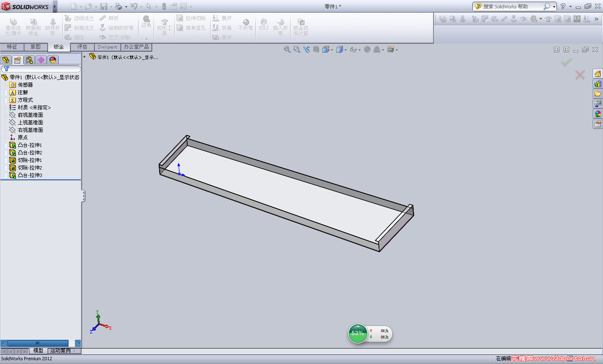
Task: Expand the 切除-拉伸2 feature node
Action: tap(5, 168)
